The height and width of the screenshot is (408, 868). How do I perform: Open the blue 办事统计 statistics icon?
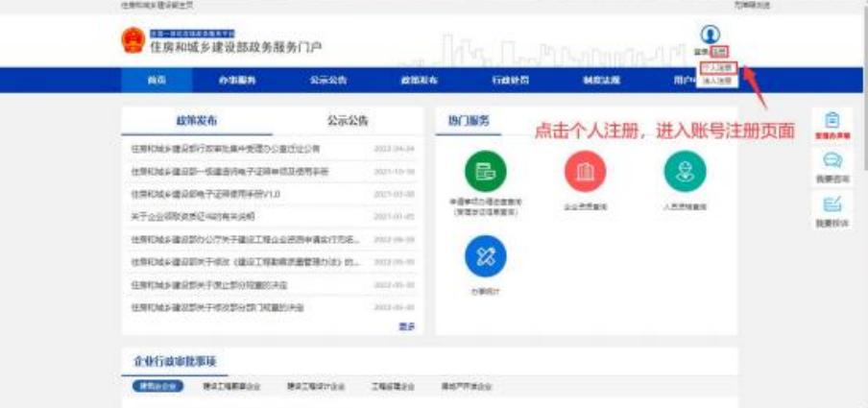[x=485, y=253]
